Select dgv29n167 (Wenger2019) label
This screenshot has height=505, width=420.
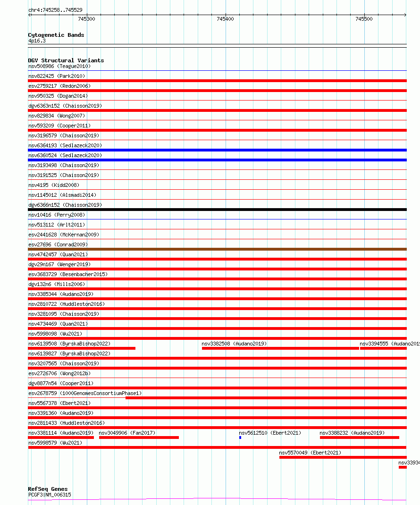coord(59,265)
